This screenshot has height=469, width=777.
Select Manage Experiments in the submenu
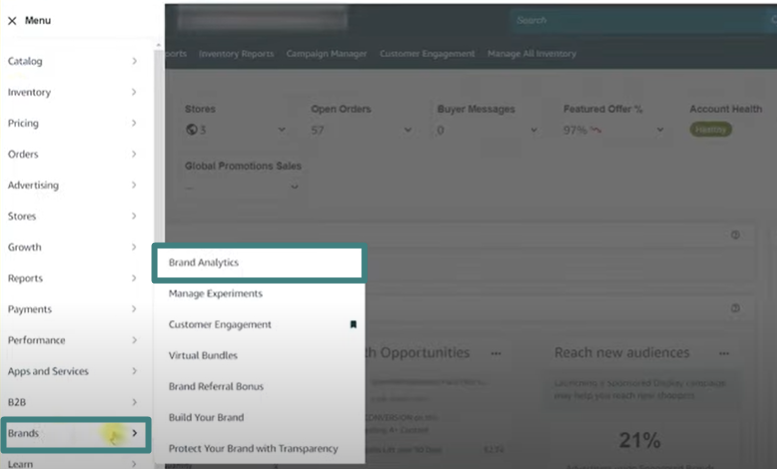tap(216, 293)
